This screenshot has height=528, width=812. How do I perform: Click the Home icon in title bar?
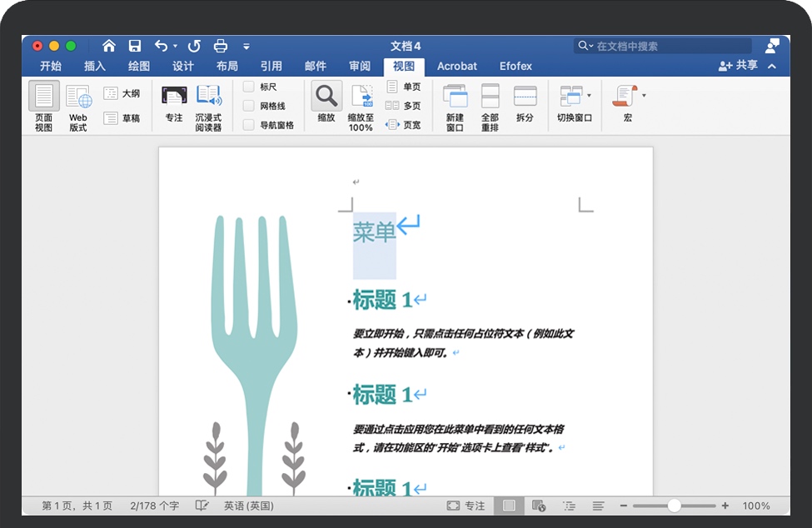[109, 46]
